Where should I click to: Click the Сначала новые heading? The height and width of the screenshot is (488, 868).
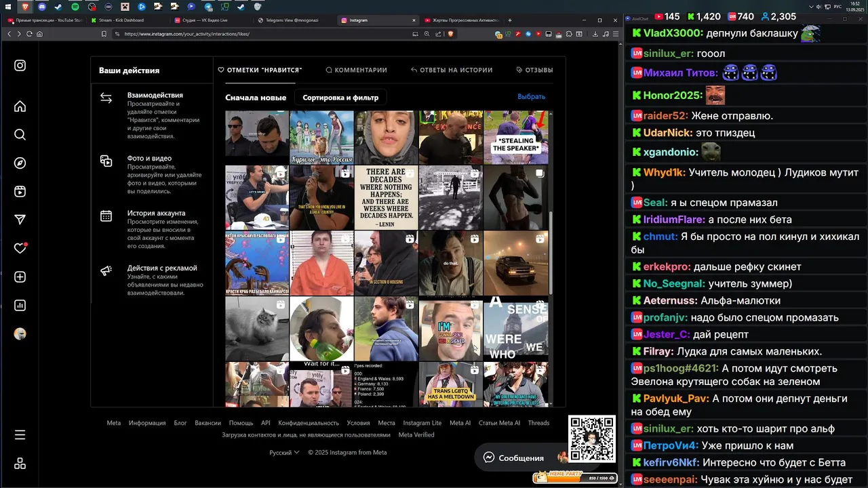tap(256, 98)
